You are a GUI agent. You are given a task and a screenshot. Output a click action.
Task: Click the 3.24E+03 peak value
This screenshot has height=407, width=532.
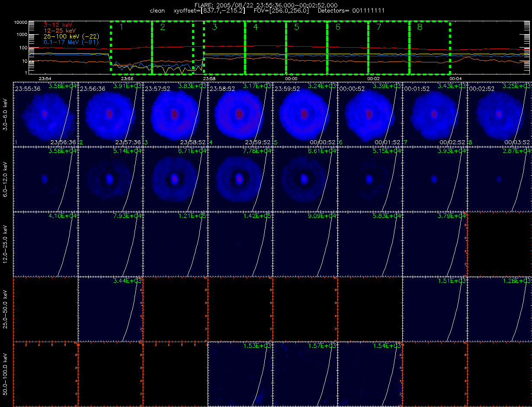pos(322,86)
